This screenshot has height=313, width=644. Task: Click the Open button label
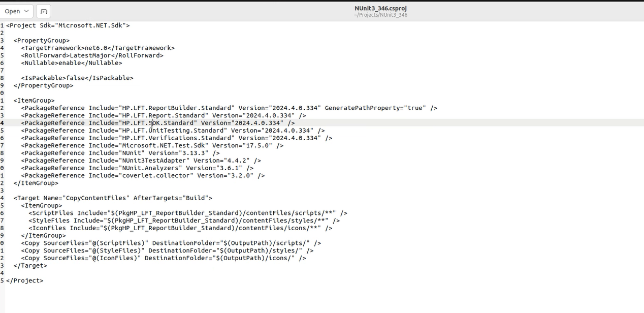pos(12,11)
